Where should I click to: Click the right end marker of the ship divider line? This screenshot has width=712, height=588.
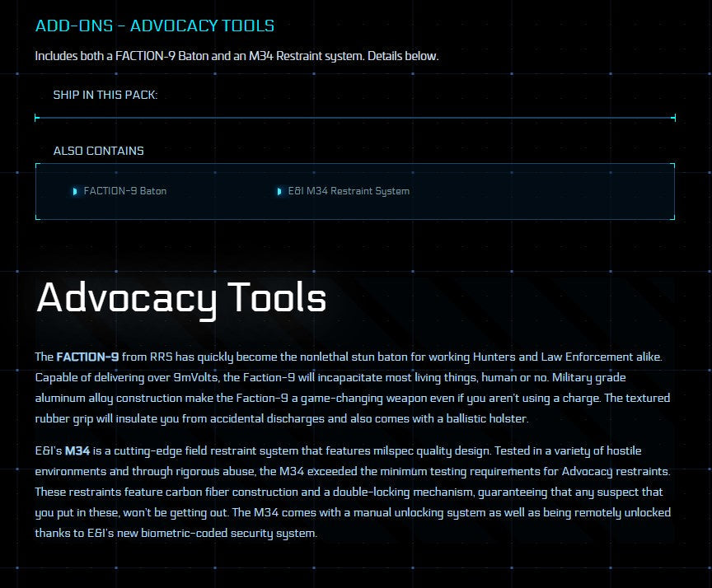673,118
